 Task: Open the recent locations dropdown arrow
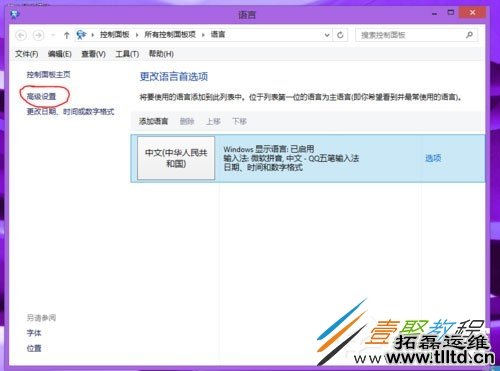[x=53, y=35]
